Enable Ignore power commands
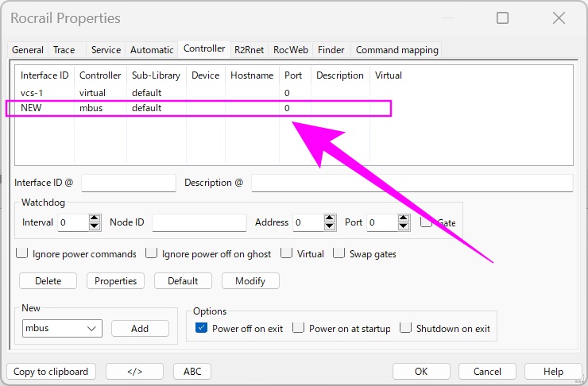Viewport: 588px width, 386px height. coord(21,253)
